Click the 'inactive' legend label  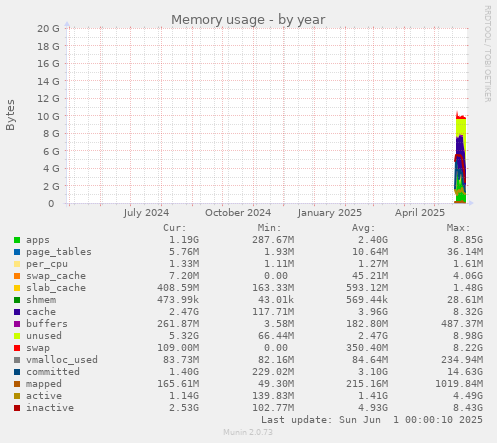50,408
